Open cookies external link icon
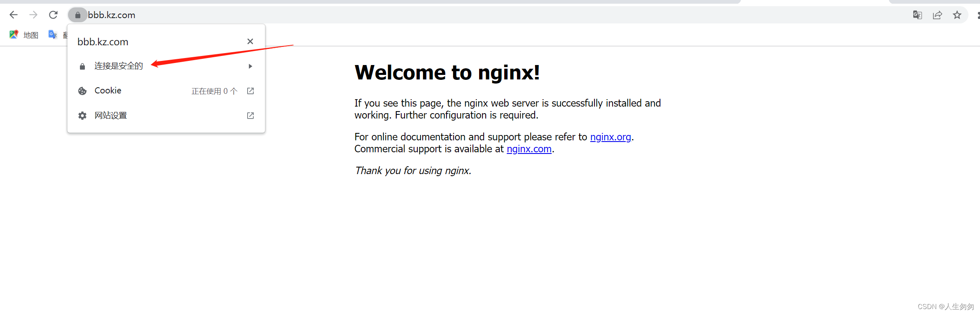980x314 pixels. pyautogui.click(x=250, y=91)
